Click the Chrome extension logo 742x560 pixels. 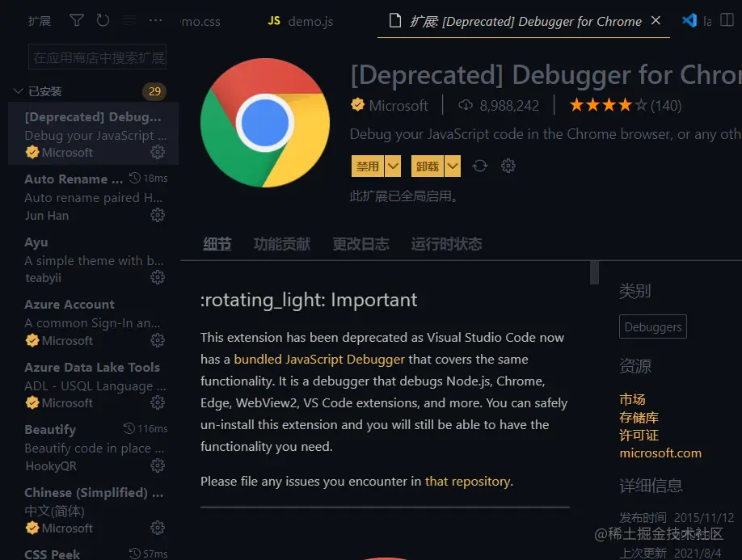[265, 123]
